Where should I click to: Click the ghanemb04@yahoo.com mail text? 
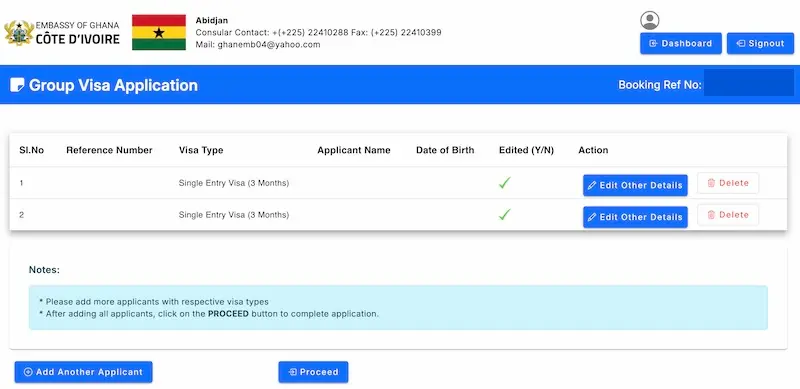click(x=269, y=44)
